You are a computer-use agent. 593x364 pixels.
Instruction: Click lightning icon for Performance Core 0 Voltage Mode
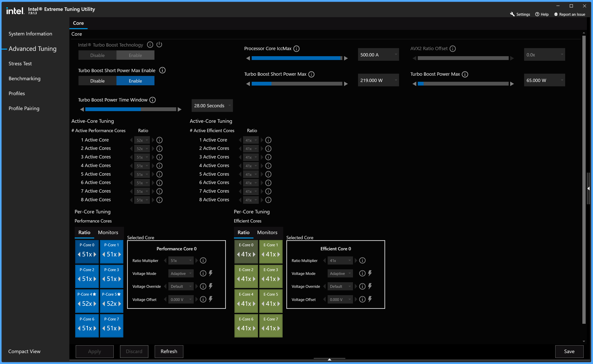(211, 273)
